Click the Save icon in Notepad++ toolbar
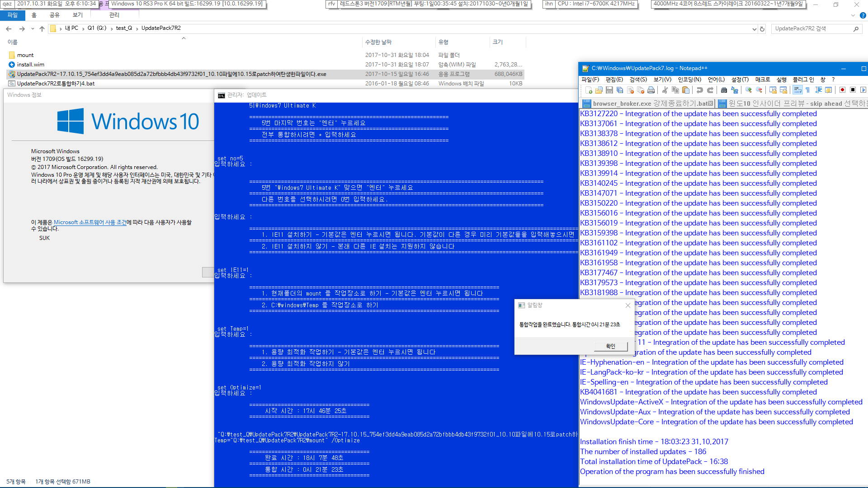This screenshot has width=868, height=488. coord(609,90)
